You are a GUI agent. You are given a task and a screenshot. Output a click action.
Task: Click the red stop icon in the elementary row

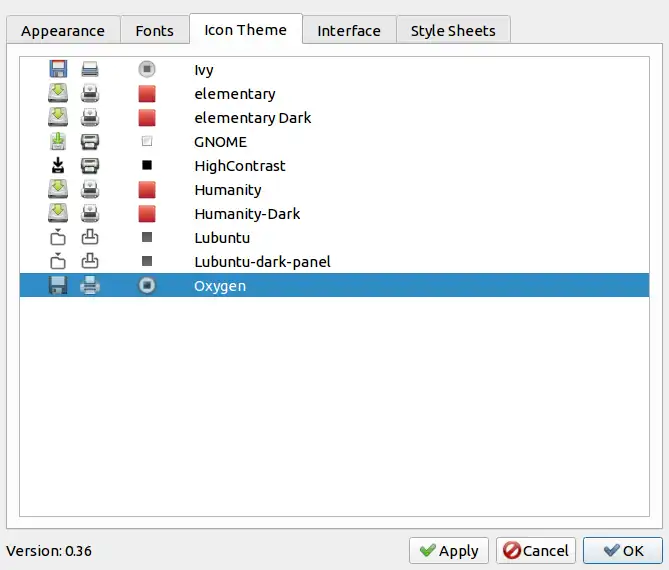(x=147, y=93)
